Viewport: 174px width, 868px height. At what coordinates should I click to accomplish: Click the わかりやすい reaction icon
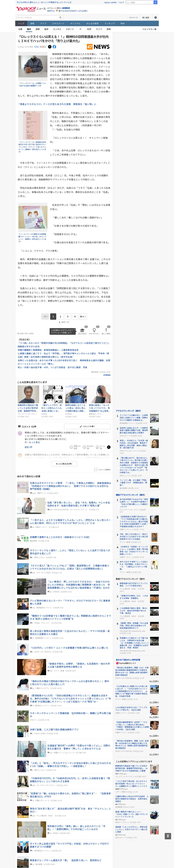(94, 331)
